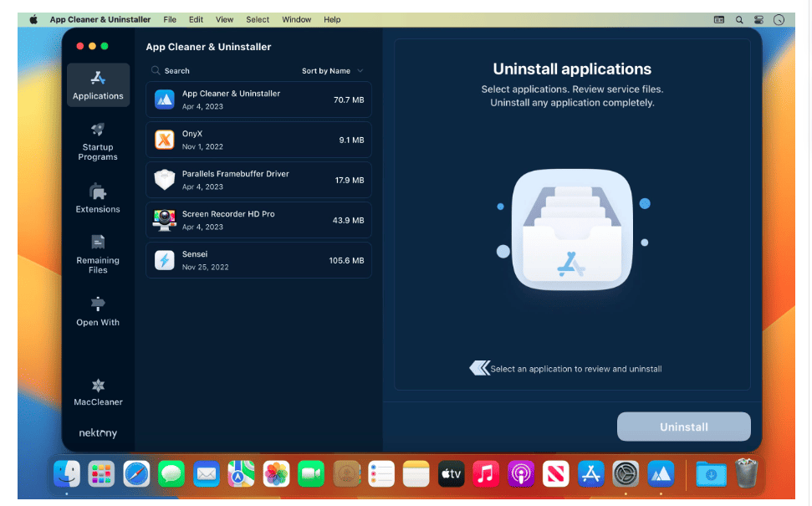Select Parallels Framebuffer Driver icon
812x506 pixels.
(x=165, y=180)
